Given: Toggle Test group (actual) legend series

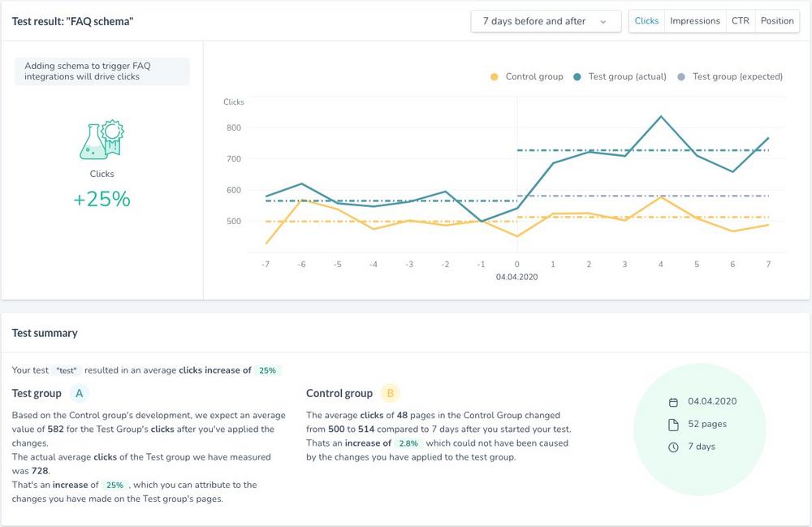Looking at the screenshot, I should coord(620,77).
